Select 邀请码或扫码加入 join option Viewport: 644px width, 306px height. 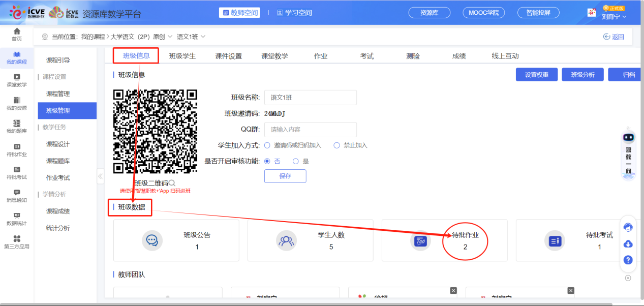point(267,145)
